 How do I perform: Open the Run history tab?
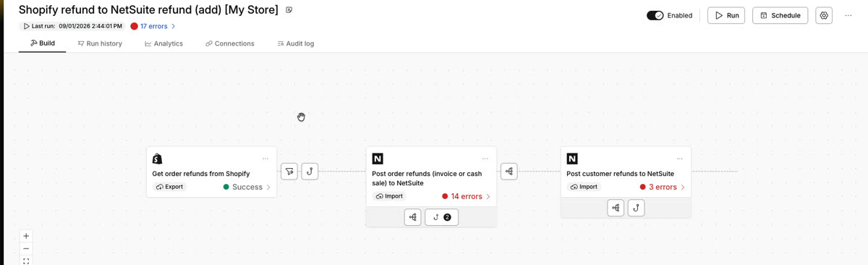click(100, 43)
